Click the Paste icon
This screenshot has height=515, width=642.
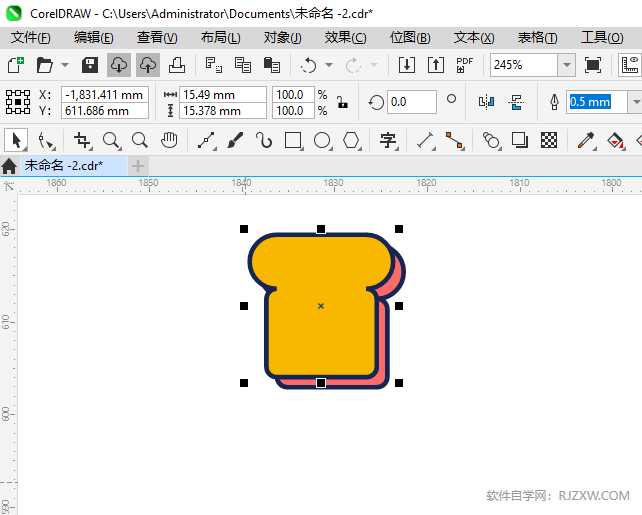pos(271,65)
